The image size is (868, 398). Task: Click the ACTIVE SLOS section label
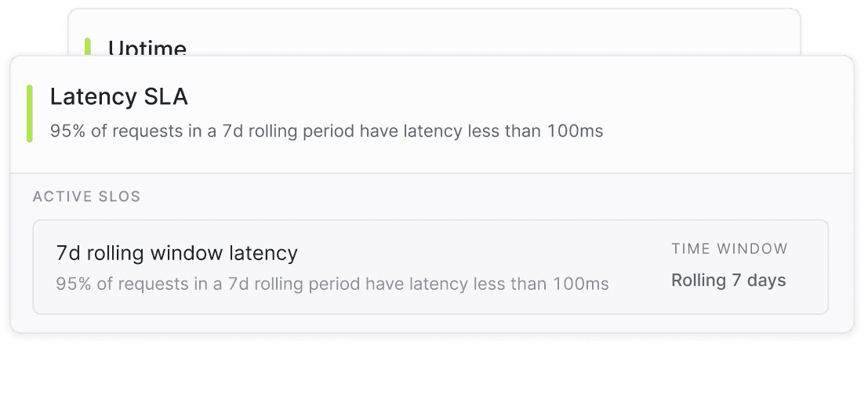click(86, 197)
